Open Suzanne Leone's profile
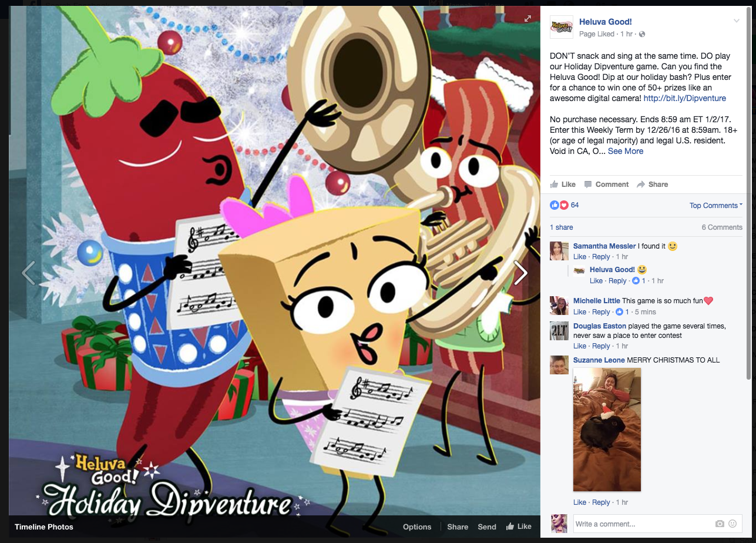 point(599,360)
